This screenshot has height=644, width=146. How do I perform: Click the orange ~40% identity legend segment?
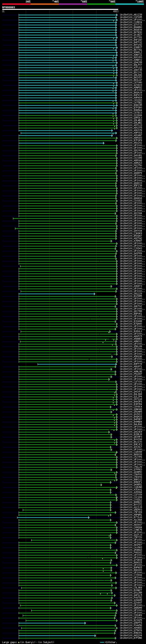[45, 4]
